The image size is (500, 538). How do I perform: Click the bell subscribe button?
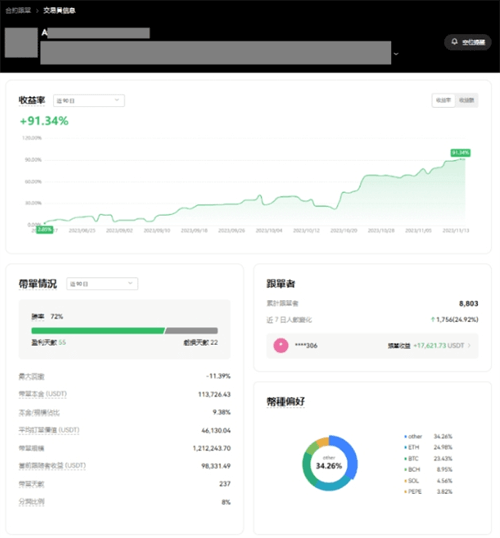click(468, 42)
